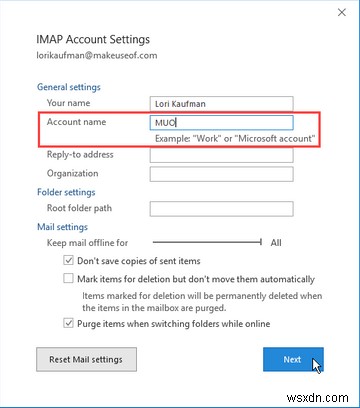Close the IMAP Account Settings dialog
The image size is (360, 408).
[342, 13]
